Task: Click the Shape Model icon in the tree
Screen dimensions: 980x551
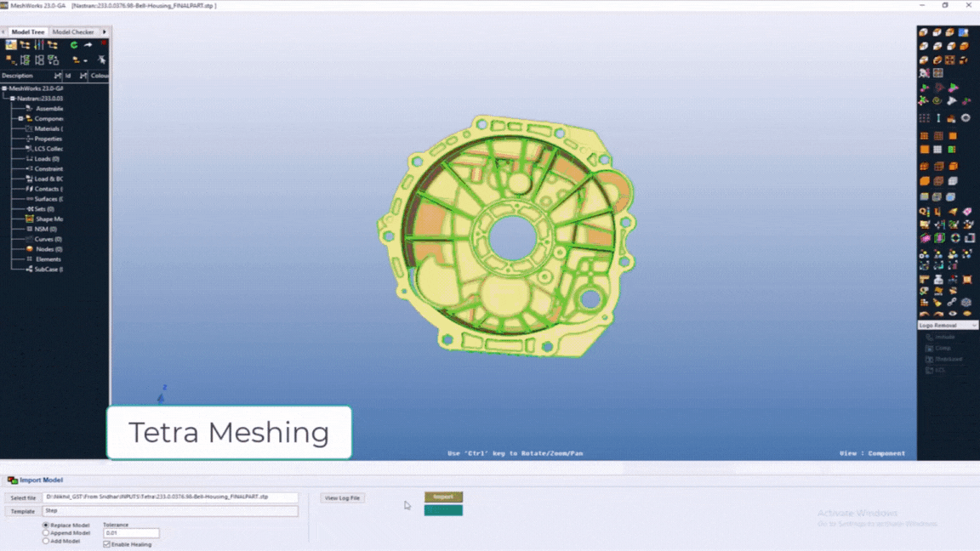Action: [29, 219]
